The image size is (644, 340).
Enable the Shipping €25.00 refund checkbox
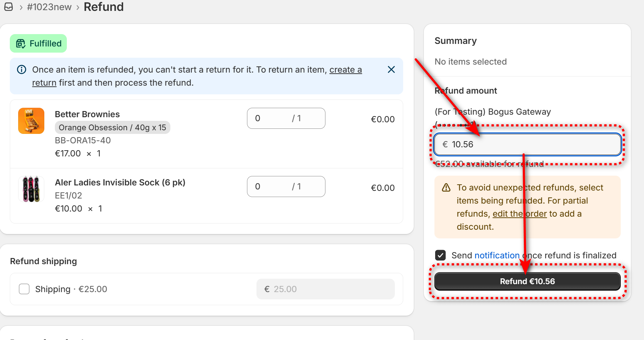tap(24, 289)
